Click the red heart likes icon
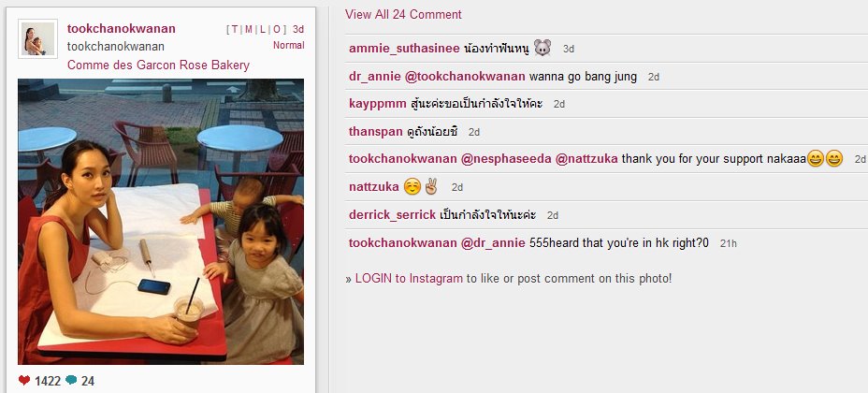 (23, 380)
